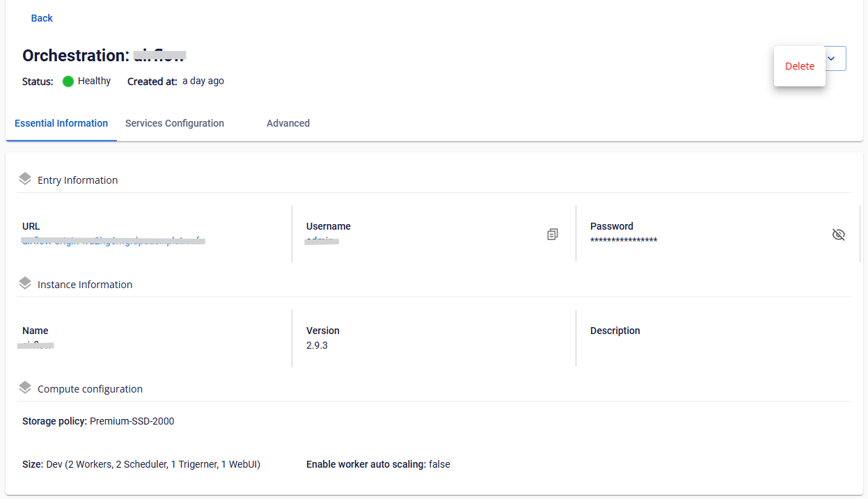Choose Delete from the actions menu
Screen dimensions: 868x499
(x=800, y=66)
